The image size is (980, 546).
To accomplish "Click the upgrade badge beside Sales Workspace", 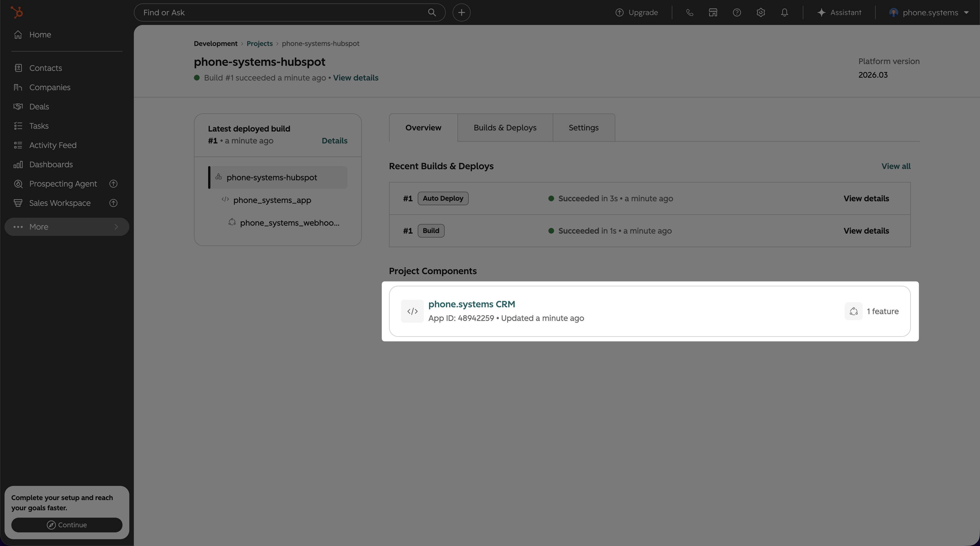I will click(x=113, y=203).
